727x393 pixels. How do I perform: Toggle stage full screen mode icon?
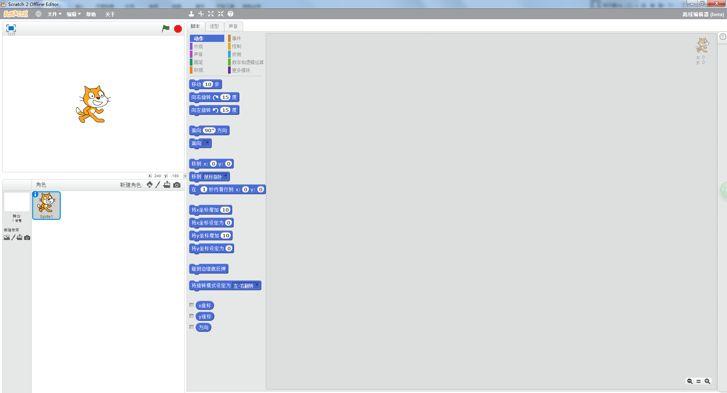(x=11, y=28)
